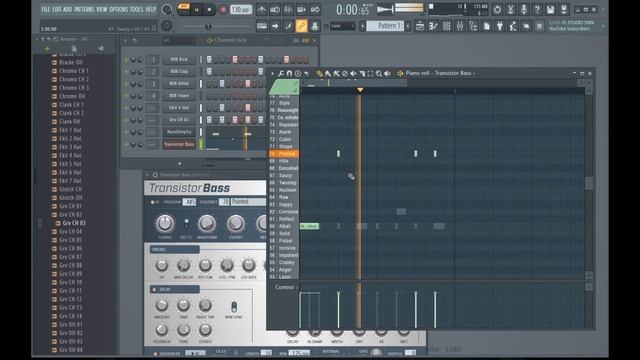
Task: Mute the 808 HiHat channel LED
Action: [126, 84]
